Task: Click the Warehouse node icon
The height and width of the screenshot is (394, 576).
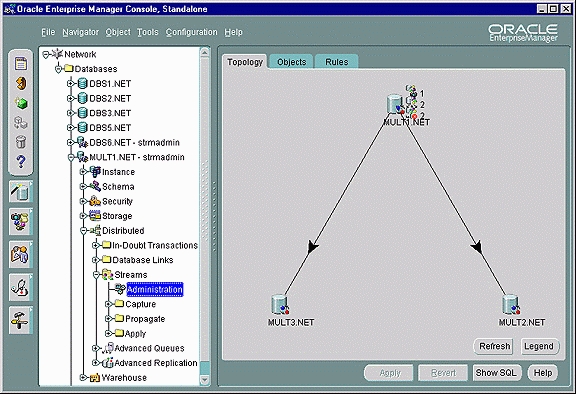Action: tap(95, 377)
